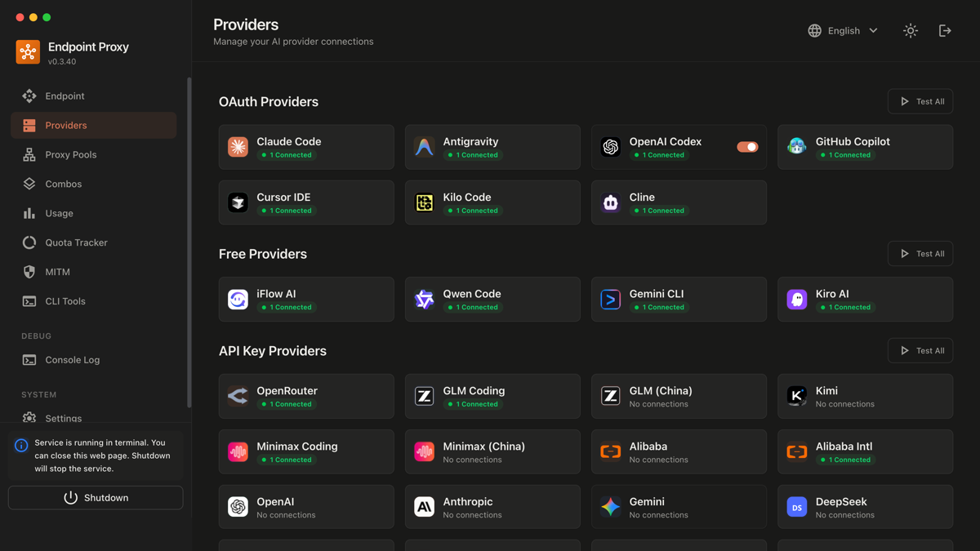
Task: Click Test All for Free Providers
Action: (920, 254)
